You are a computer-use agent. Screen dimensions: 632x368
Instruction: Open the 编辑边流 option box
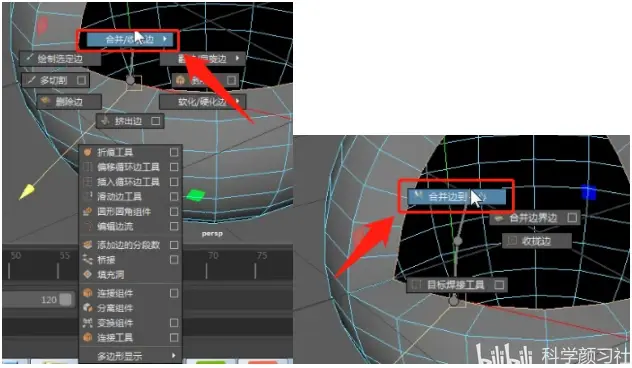pyautogui.click(x=174, y=226)
